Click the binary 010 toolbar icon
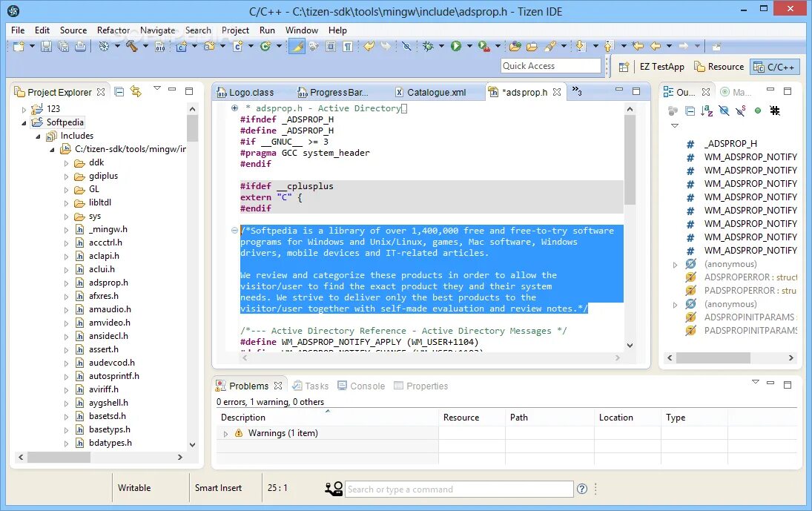The height and width of the screenshot is (511, 812). coord(160,47)
